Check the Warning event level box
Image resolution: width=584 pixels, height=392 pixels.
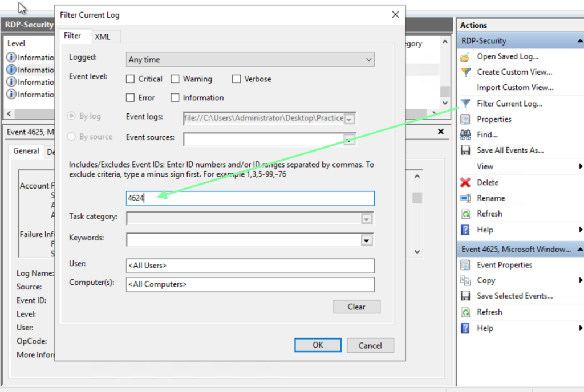(x=175, y=79)
